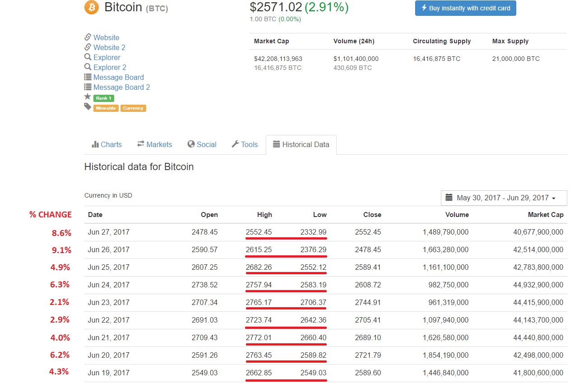This screenshot has width=588, height=383.
Task: Click the close price "2721.79"
Action: [x=368, y=355]
